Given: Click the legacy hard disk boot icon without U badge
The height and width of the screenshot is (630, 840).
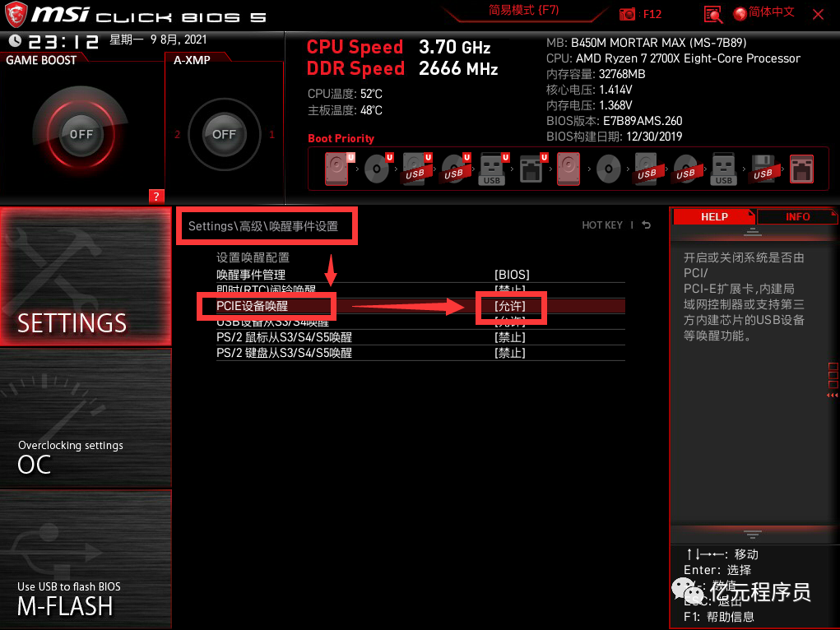Looking at the screenshot, I should tap(569, 169).
